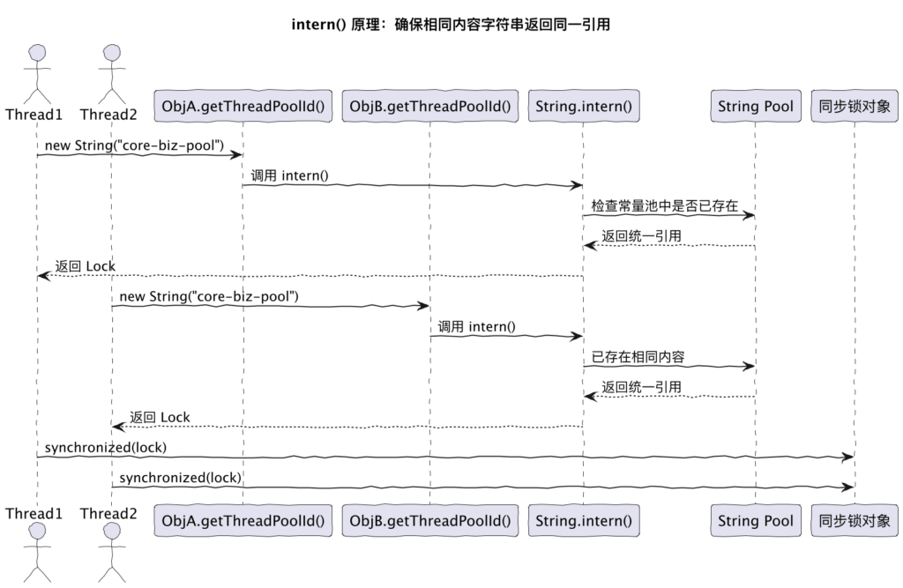
Task: Click the 调用 intern() label from ObjB
Action: 477,325
